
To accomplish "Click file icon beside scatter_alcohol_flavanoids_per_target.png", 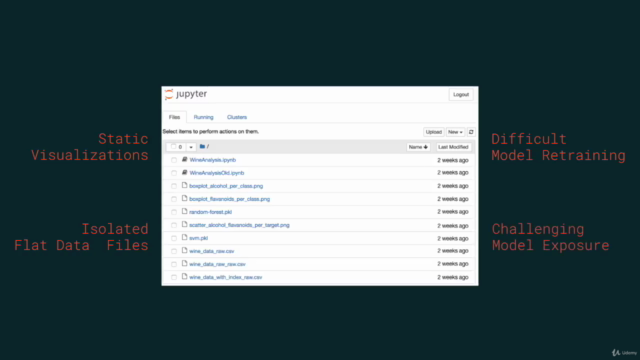I will coord(184,224).
